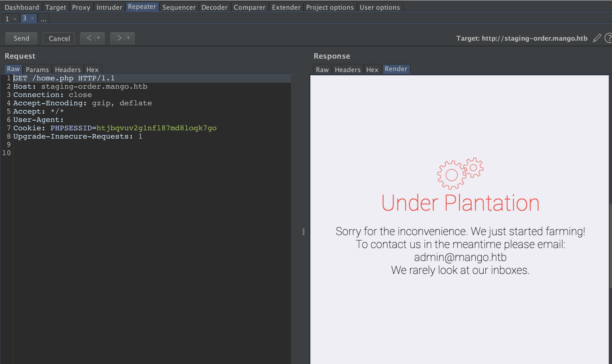The width and height of the screenshot is (612, 364).
Task: Click the empty User-Agent header line
Action: [x=39, y=120]
